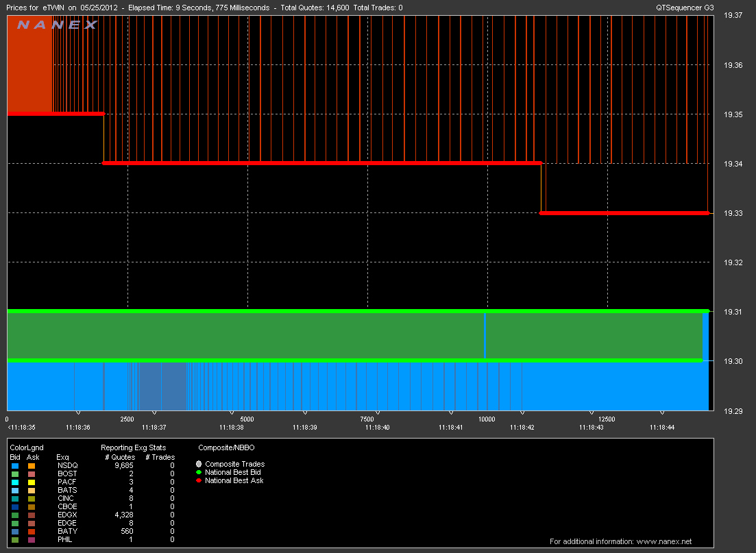Click the 19.30 price axis label
Screen dimensions: 756x553
coord(733,361)
